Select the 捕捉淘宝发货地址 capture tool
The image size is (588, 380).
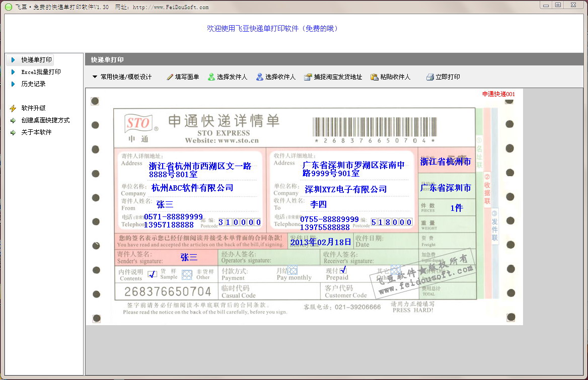point(333,77)
